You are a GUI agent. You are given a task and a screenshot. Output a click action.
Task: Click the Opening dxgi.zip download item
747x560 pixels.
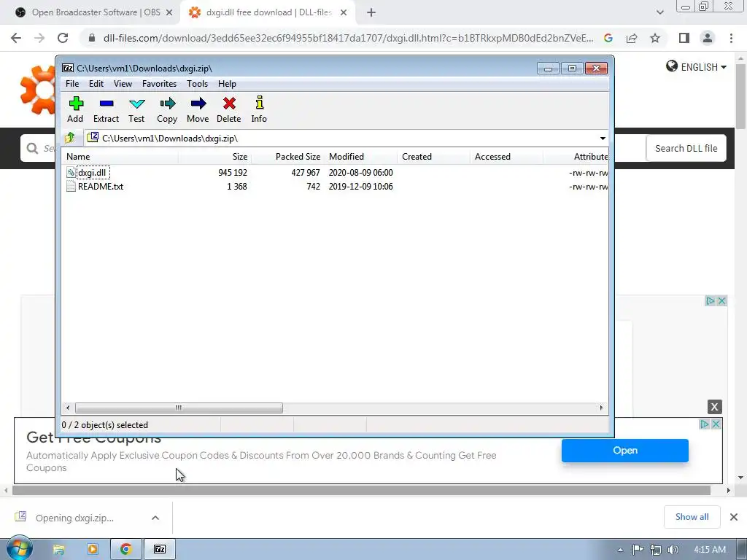click(74, 518)
